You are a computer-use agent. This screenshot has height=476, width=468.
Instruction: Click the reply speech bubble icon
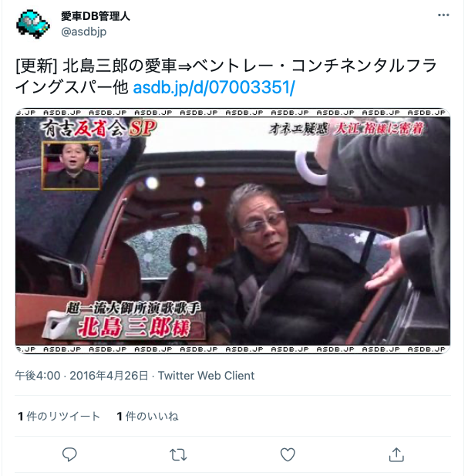click(69, 454)
